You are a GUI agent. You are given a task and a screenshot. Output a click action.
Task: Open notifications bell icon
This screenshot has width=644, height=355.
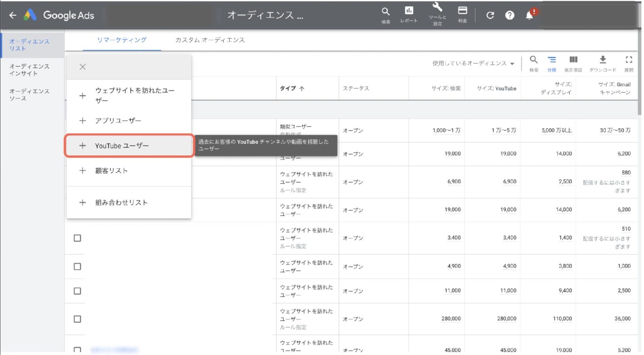tap(530, 16)
